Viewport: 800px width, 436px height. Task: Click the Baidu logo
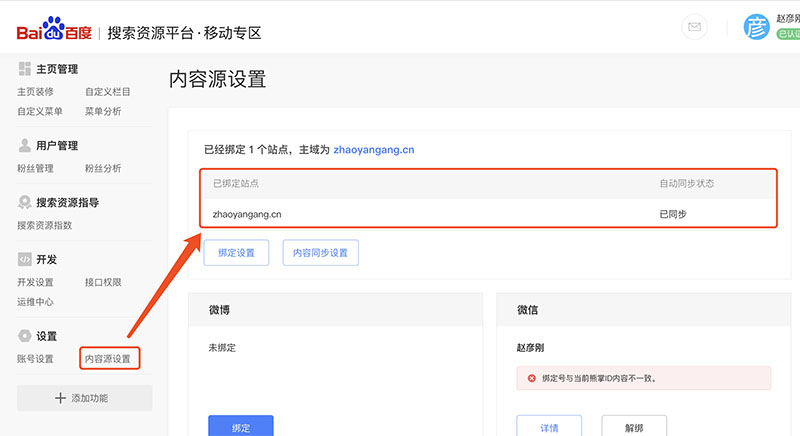53,31
